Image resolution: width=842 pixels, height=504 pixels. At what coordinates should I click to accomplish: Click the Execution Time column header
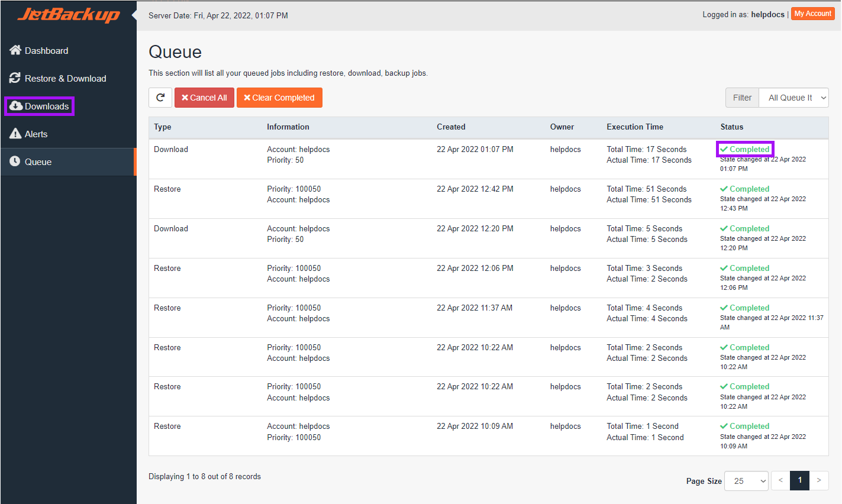click(x=635, y=127)
